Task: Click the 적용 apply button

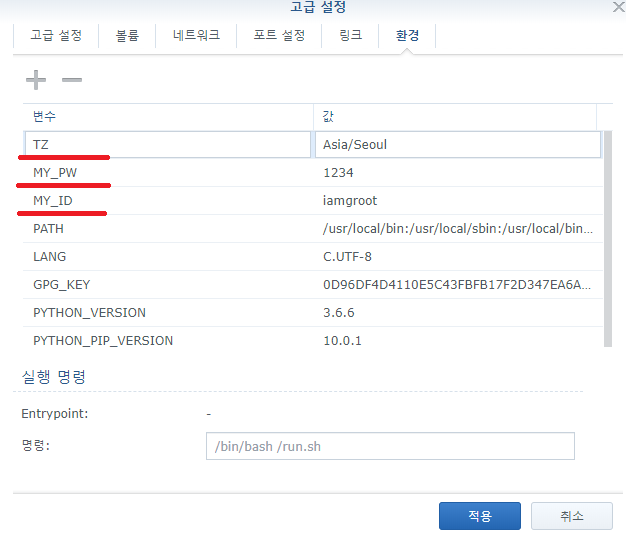Action: pyautogui.click(x=479, y=516)
